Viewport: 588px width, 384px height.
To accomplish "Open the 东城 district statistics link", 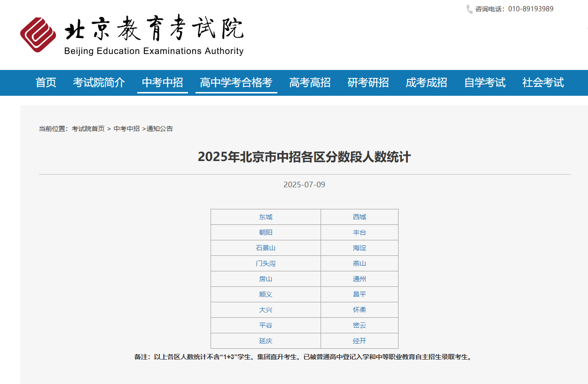I will pyautogui.click(x=266, y=217).
